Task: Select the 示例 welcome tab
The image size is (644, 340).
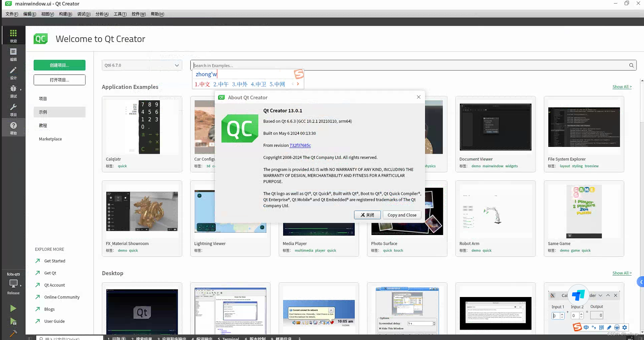Action: [59, 112]
